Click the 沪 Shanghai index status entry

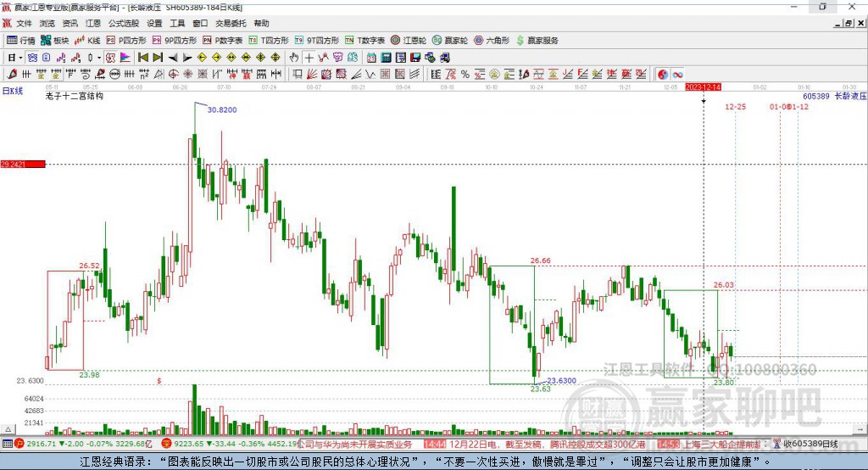(83, 444)
